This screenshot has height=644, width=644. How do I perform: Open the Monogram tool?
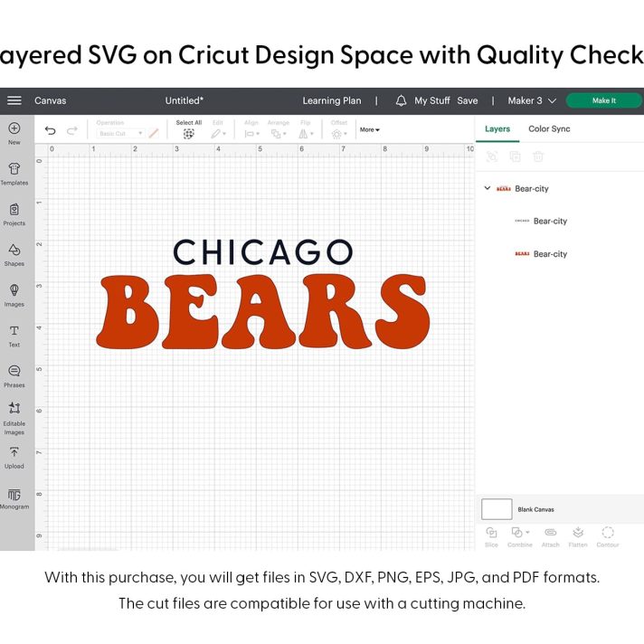[x=14, y=498]
